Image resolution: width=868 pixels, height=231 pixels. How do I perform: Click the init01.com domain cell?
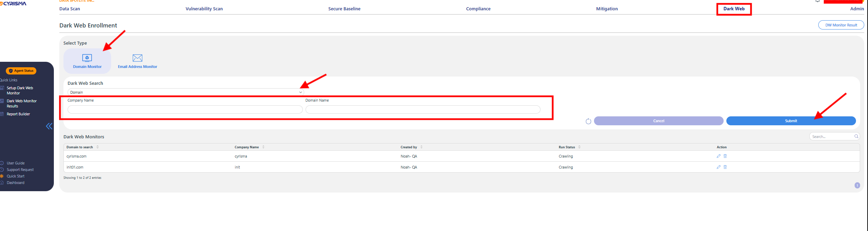[x=75, y=167]
